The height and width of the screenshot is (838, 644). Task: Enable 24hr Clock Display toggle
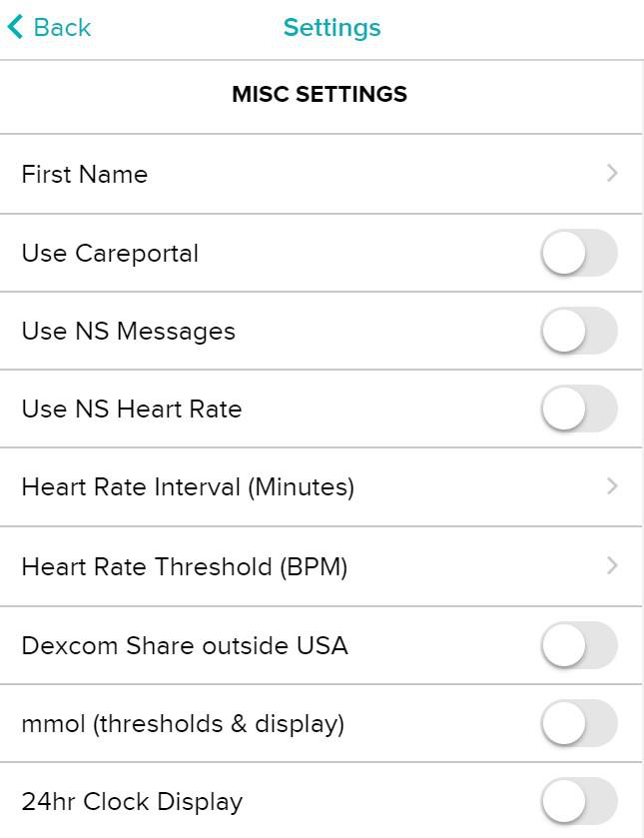point(579,801)
